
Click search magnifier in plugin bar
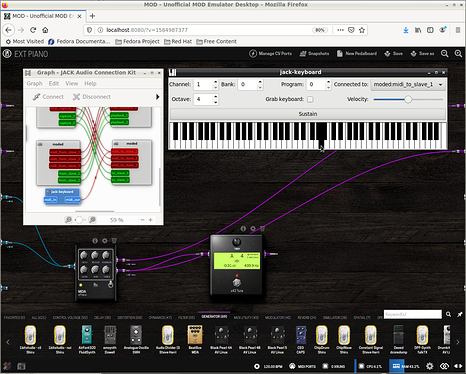click(449, 314)
